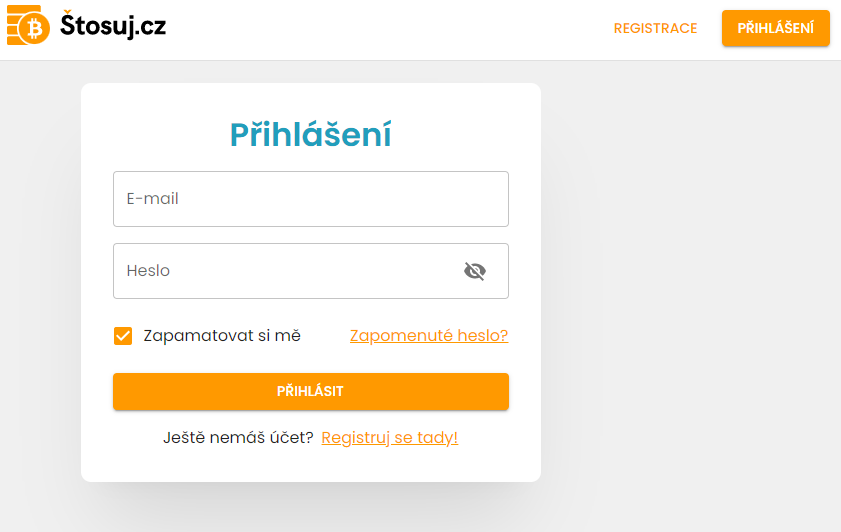Show password using the crossed-eye icon
Image resolution: width=841 pixels, height=532 pixels.
[475, 271]
